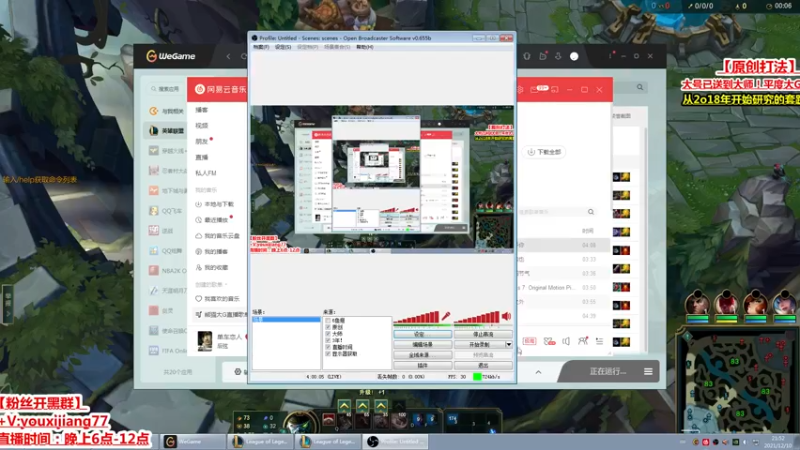Viewport: 800px width, 450px height.
Task: Click the 下载全部 button in NetEase Music
Action: [544, 152]
